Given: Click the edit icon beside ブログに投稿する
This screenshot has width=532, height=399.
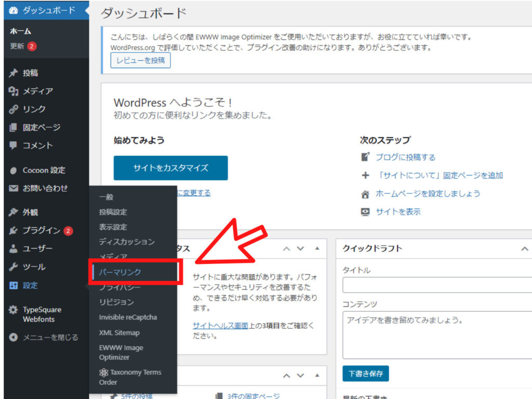Looking at the screenshot, I should pyautogui.click(x=365, y=157).
